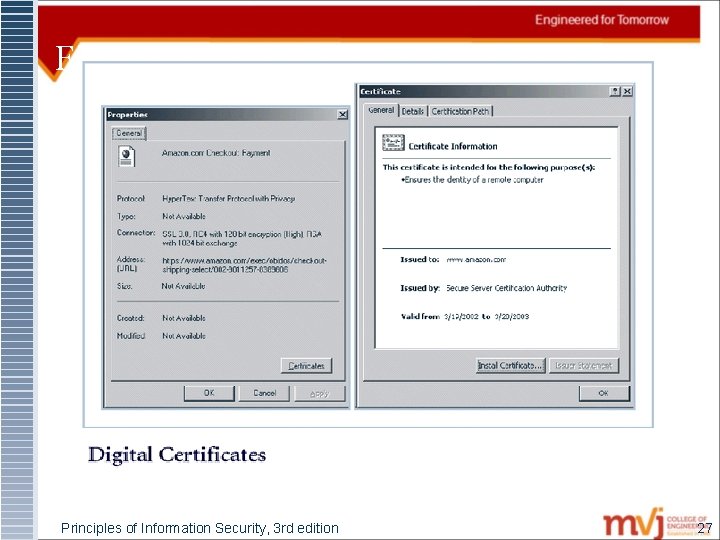Close the Properties dialog with its X
The width and height of the screenshot is (720, 540).
(343, 114)
